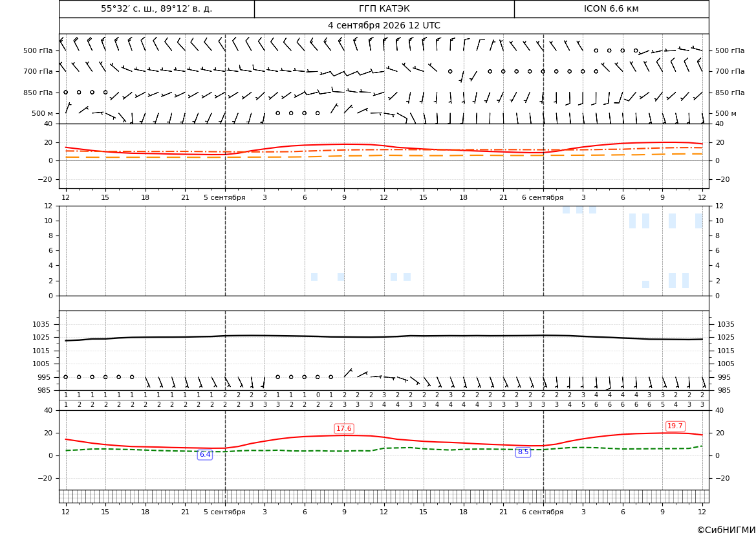This screenshot has width=756, height=535.
Task: Click the 17.6 maximum temperature label
Action: tap(344, 428)
